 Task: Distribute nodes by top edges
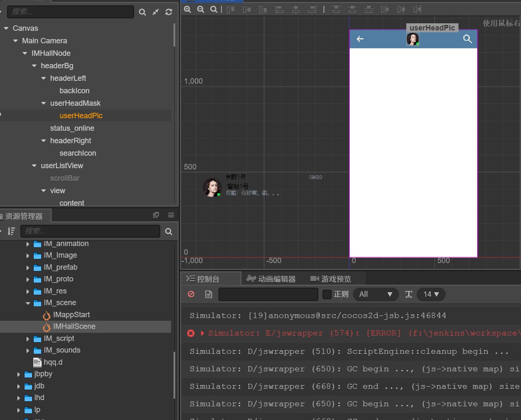pos(336,9)
